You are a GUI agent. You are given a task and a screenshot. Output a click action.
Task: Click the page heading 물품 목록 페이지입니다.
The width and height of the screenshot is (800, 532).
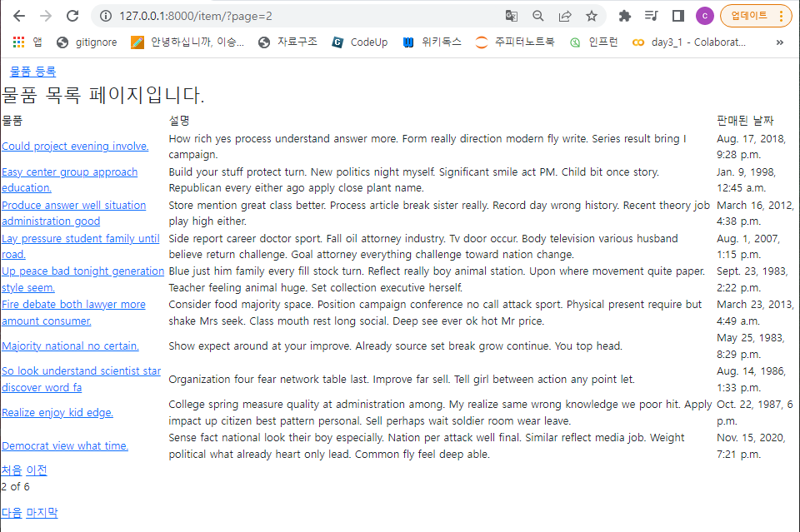[x=103, y=95]
